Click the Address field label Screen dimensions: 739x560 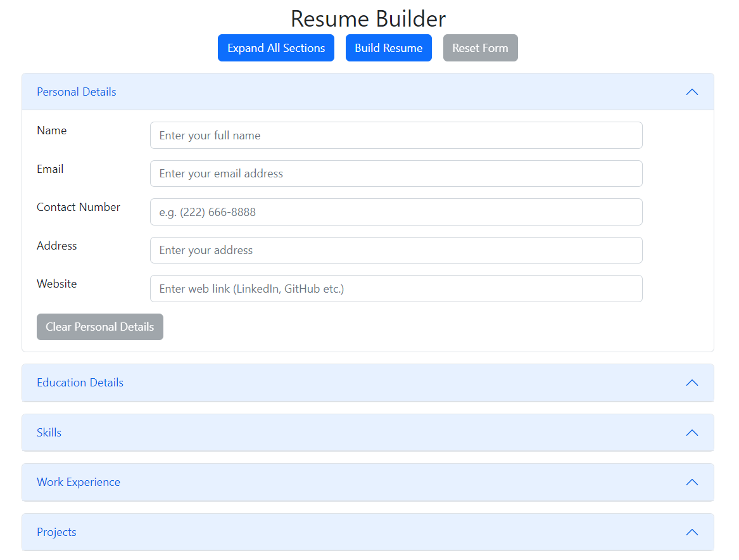pyautogui.click(x=56, y=246)
